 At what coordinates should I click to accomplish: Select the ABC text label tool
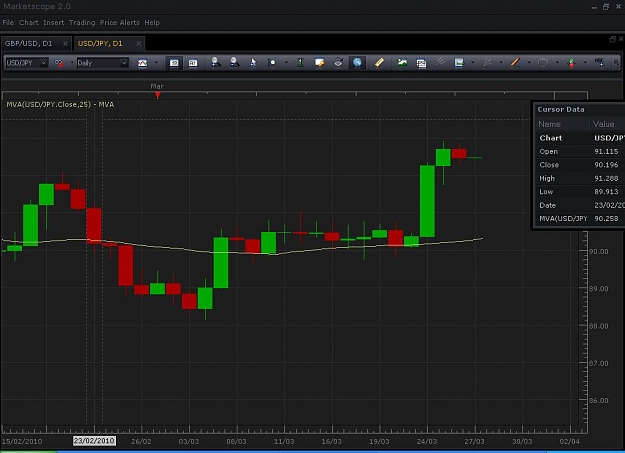click(599, 63)
